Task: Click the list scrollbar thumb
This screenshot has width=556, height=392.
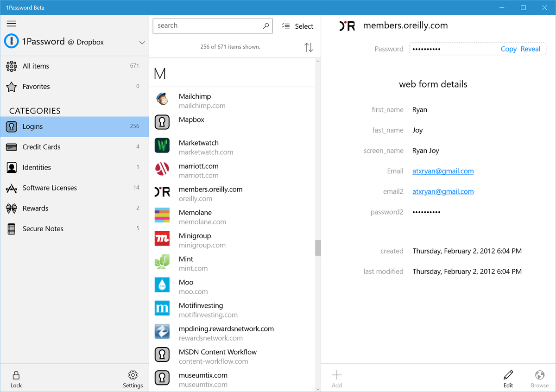Action: coord(318,248)
